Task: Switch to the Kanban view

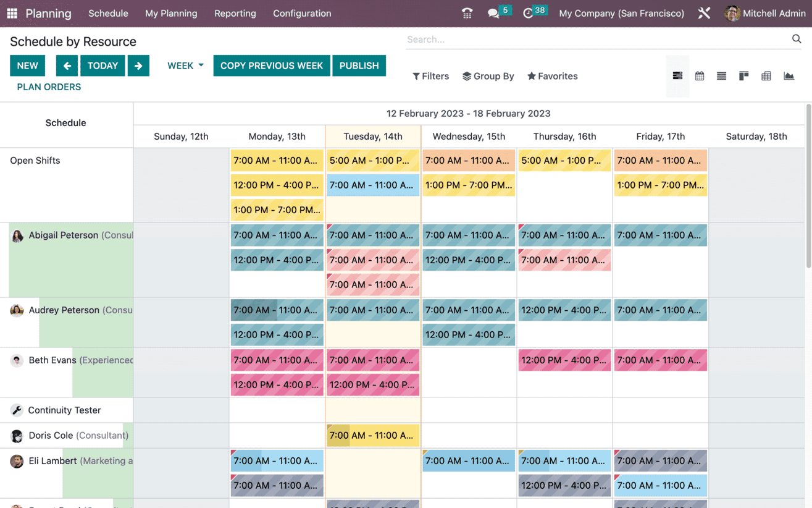Action: [743, 75]
